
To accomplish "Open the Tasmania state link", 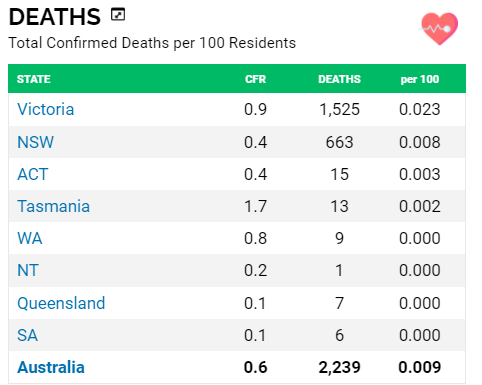I will (53, 206).
